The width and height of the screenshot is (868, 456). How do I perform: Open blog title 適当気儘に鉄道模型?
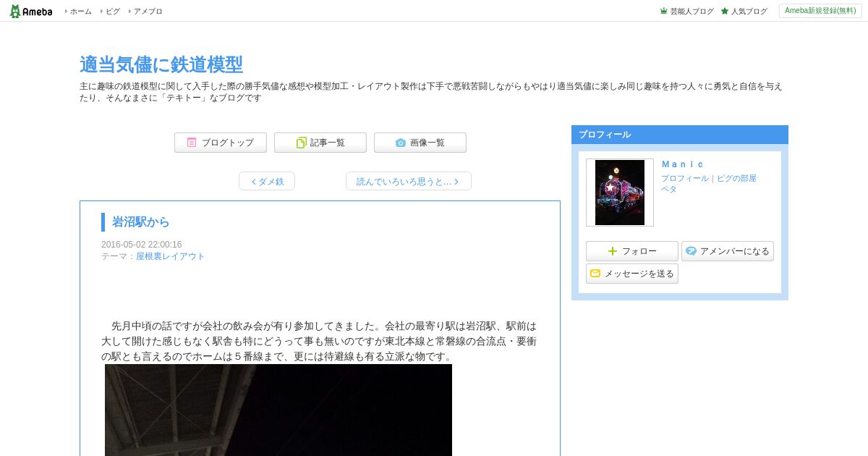point(161,64)
